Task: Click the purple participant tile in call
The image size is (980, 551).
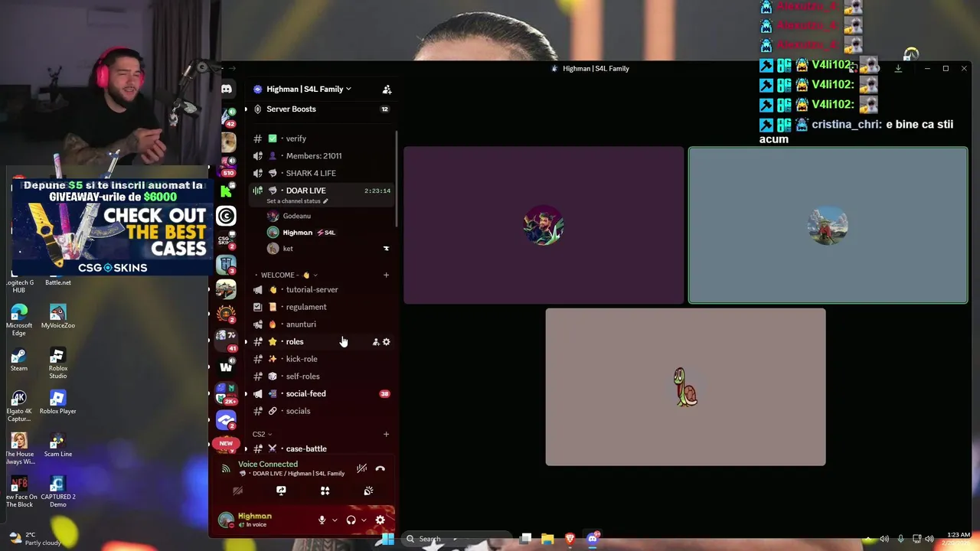Action: tap(544, 226)
